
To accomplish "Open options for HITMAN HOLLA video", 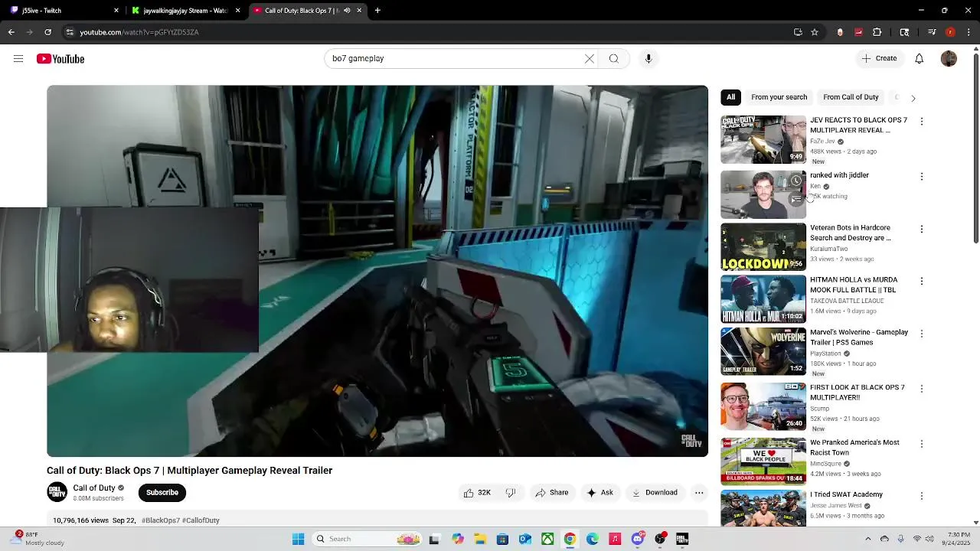I will point(922,282).
